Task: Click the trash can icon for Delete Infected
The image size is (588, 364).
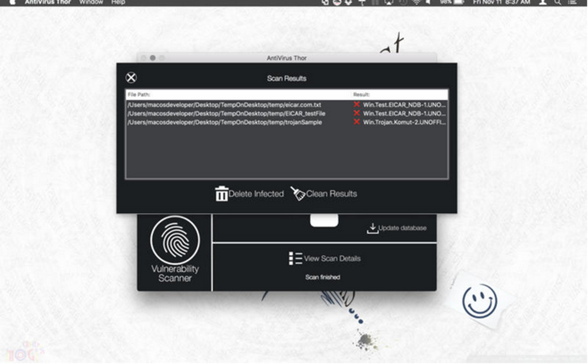Action: click(221, 194)
